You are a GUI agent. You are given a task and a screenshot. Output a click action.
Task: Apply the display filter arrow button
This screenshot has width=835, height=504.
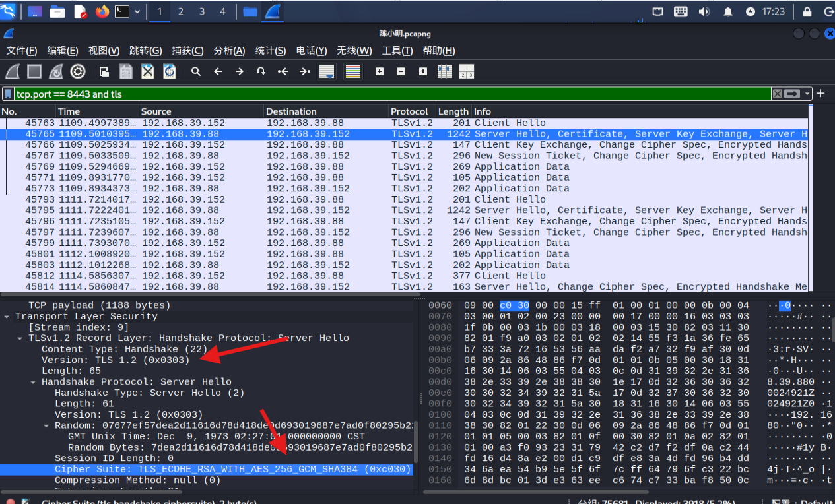tap(793, 94)
